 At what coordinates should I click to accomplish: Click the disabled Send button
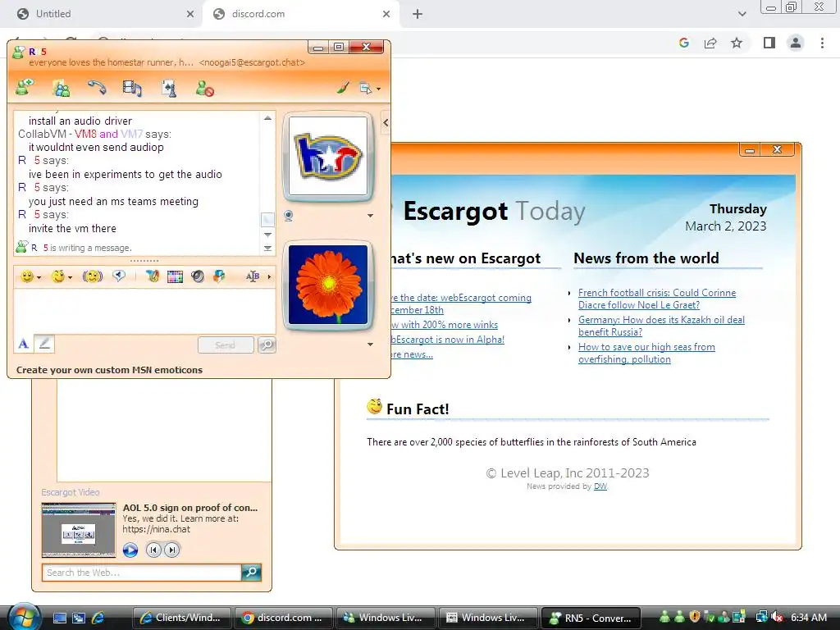pyautogui.click(x=226, y=345)
